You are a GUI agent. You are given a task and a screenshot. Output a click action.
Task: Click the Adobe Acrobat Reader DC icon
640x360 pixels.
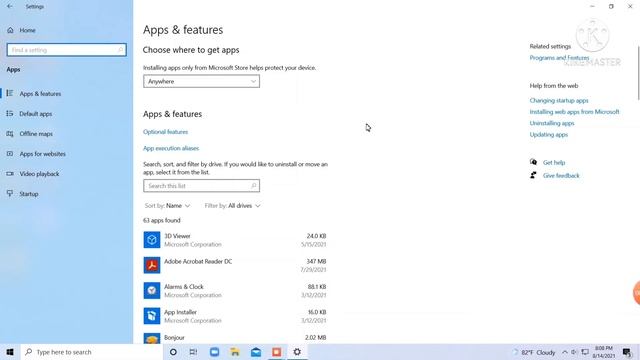pyautogui.click(x=152, y=265)
